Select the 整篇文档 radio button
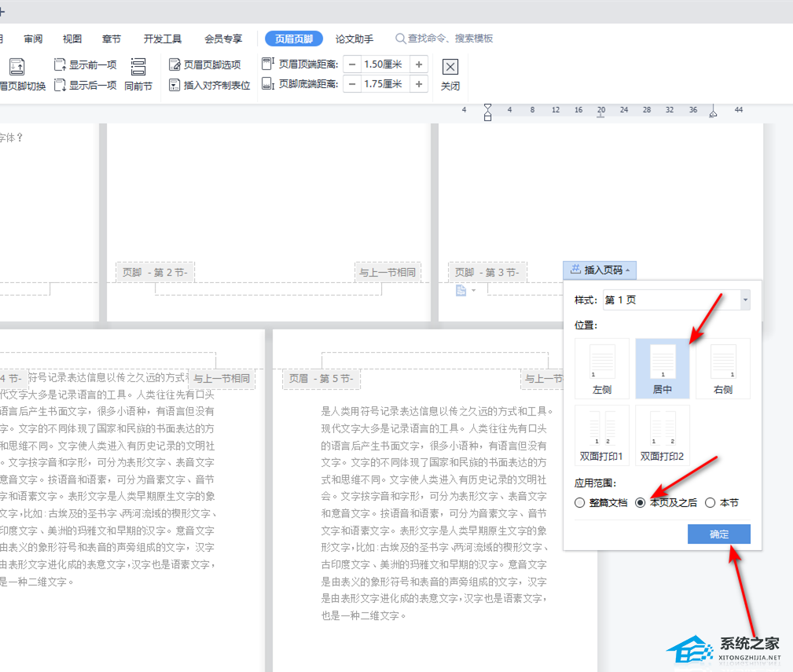The width and height of the screenshot is (793, 672). pos(580,503)
